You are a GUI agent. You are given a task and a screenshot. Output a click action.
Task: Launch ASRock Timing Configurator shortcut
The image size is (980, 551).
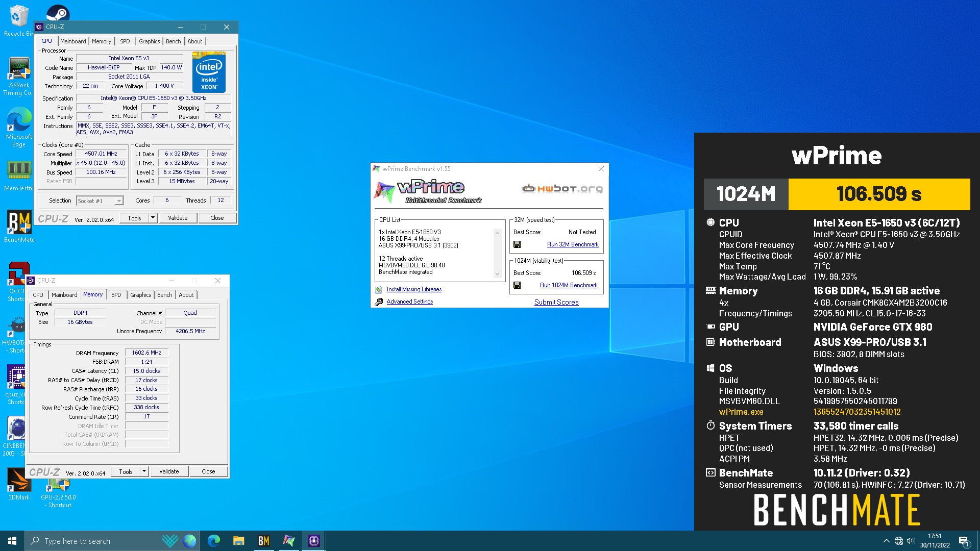(x=18, y=77)
